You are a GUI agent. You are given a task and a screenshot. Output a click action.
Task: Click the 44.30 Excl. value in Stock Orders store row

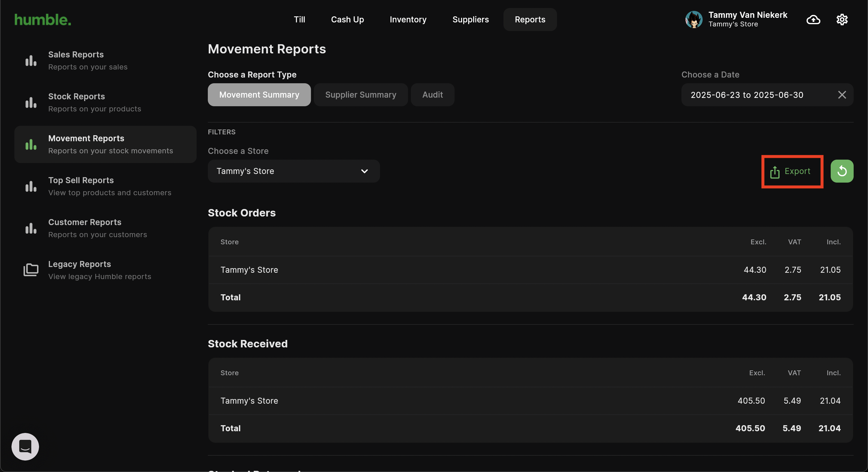click(755, 270)
